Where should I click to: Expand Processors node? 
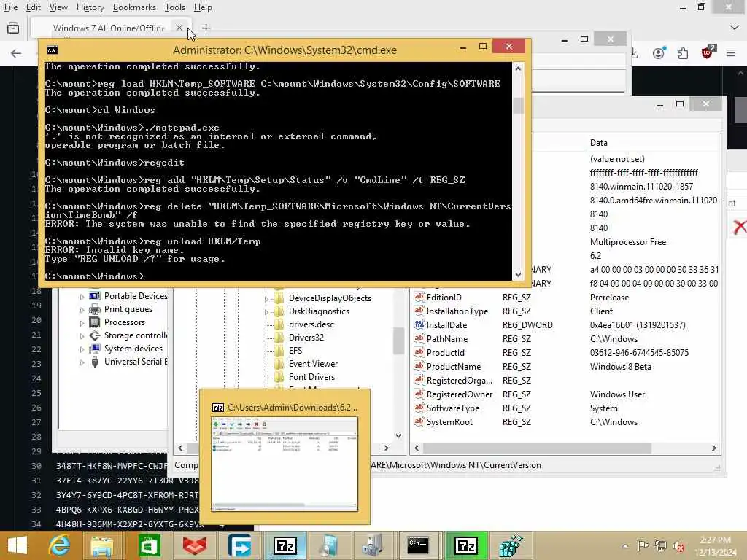pyautogui.click(x=82, y=323)
